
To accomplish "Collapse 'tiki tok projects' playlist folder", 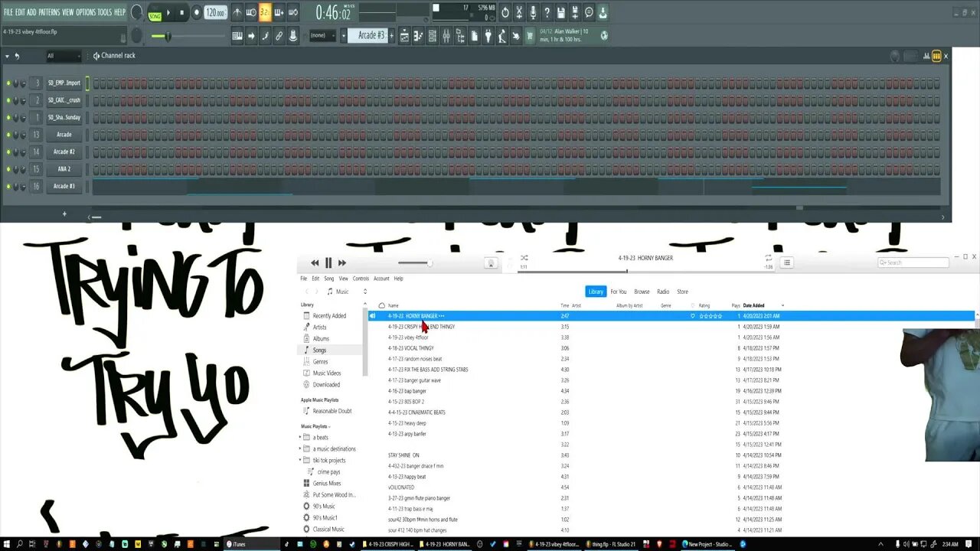I will tap(300, 460).
